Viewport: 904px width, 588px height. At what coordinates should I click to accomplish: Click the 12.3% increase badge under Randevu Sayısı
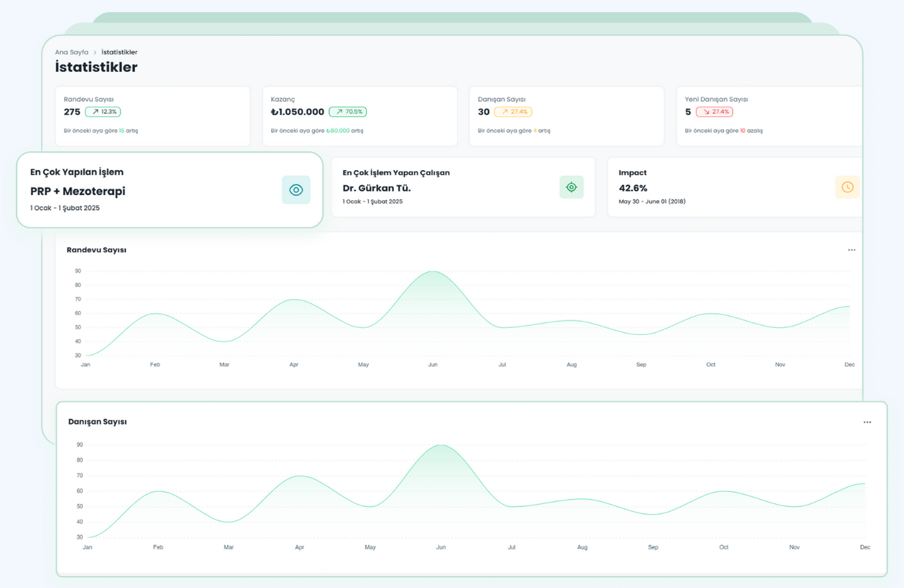103,112
